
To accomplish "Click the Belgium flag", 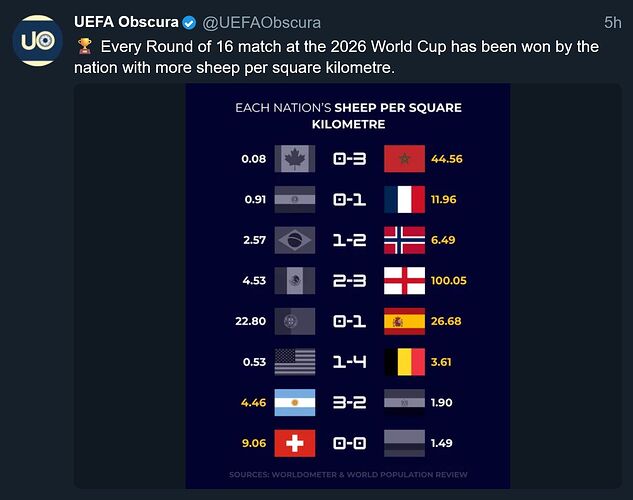I will 404,362.
